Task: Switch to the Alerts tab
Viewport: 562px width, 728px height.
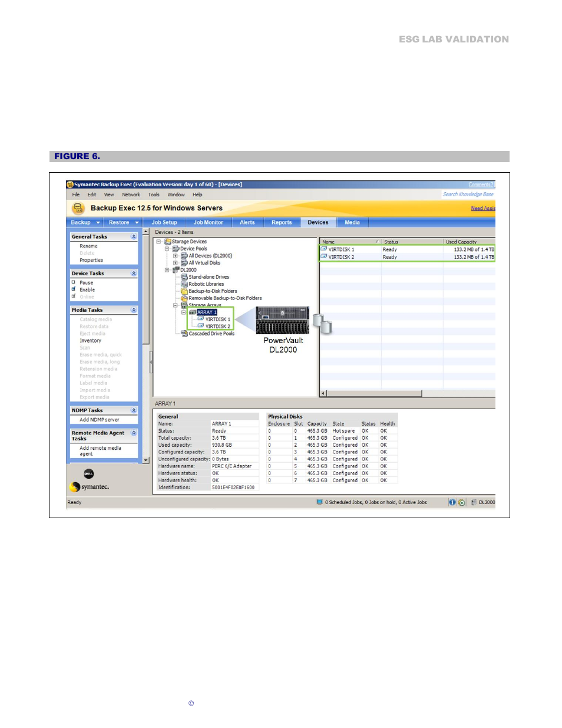Action: point(247,223)
